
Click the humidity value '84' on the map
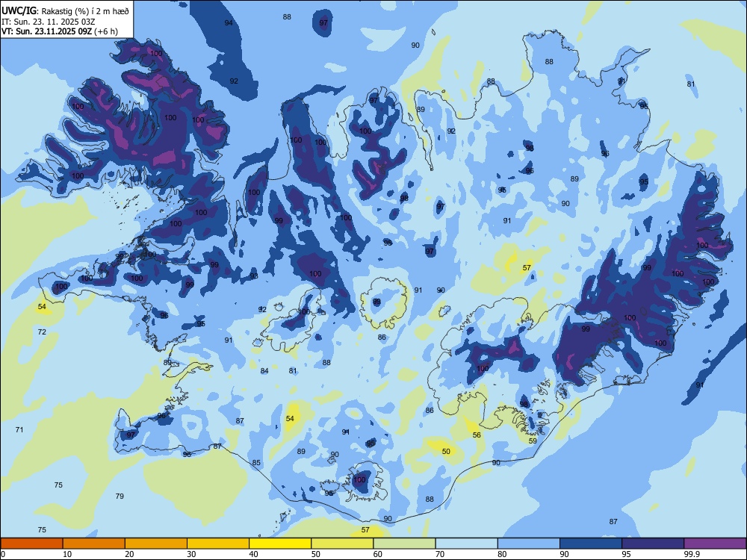click(264, 370)
